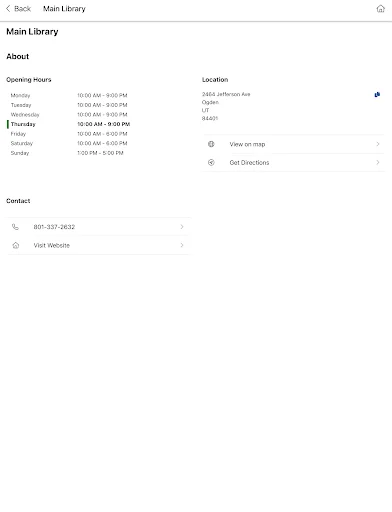Click the Tuesday row label
This screenshot has width=392, height=512.
click(21, 105)
